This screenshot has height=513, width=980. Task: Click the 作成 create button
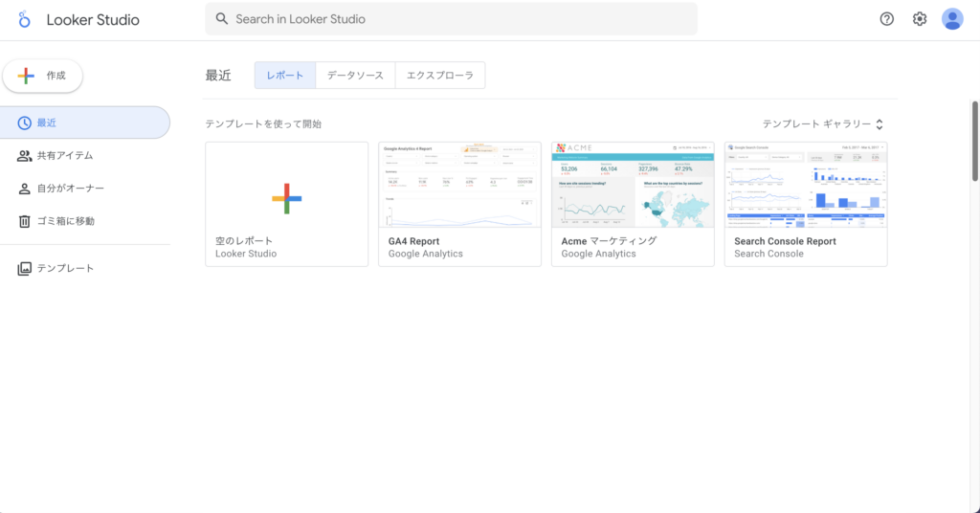click(42, 76)
